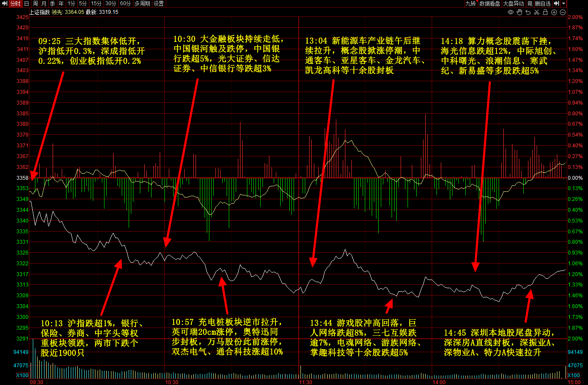Zoom in with plus circle icon

(x=554, y=12)
